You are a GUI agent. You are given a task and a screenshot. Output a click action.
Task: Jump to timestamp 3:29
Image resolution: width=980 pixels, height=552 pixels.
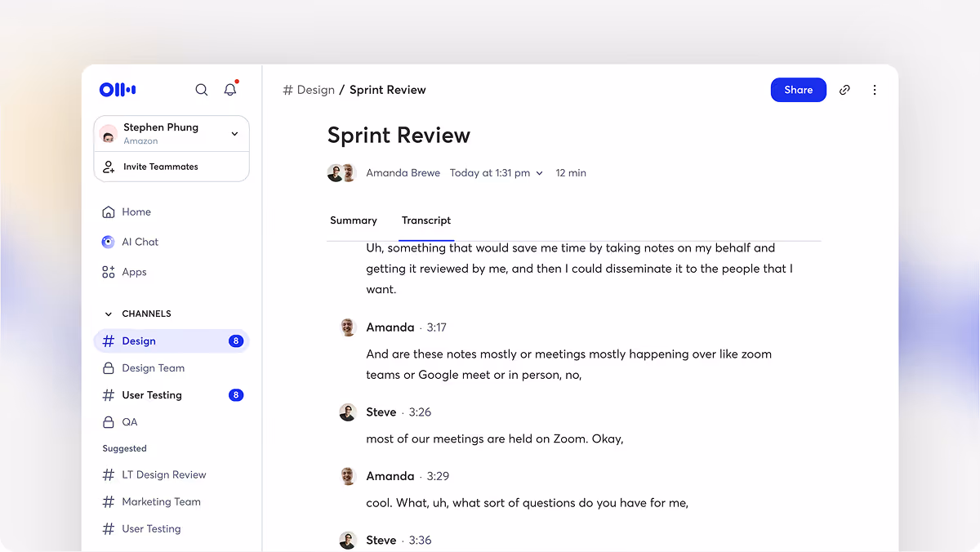tap(438, 476)
